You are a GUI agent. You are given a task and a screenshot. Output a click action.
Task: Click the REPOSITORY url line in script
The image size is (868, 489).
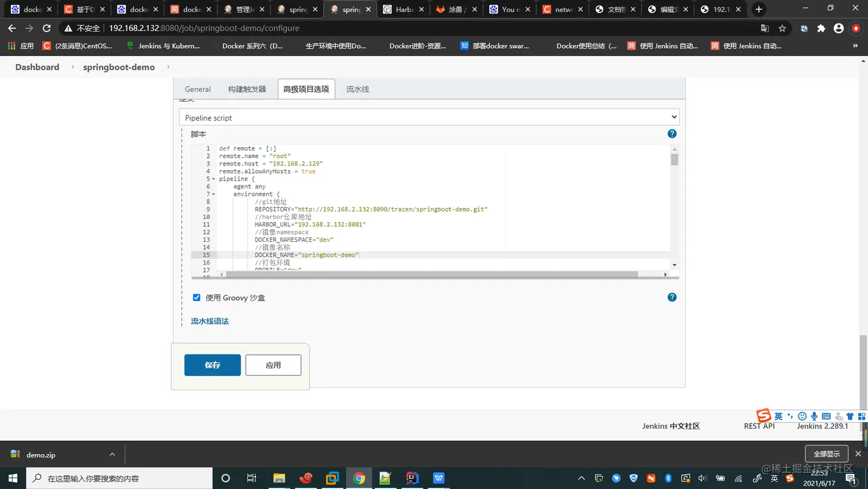(x=371, y=209)
